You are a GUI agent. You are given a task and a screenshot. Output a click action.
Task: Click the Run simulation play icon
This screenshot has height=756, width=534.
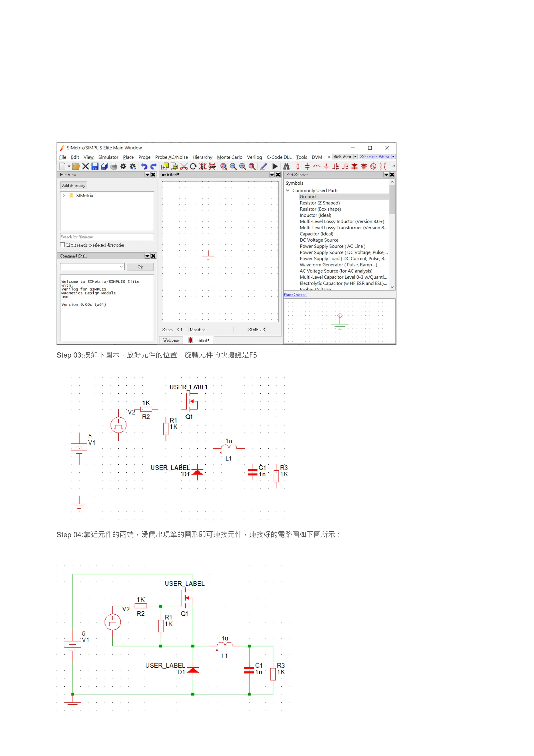[x=275, y=167]
